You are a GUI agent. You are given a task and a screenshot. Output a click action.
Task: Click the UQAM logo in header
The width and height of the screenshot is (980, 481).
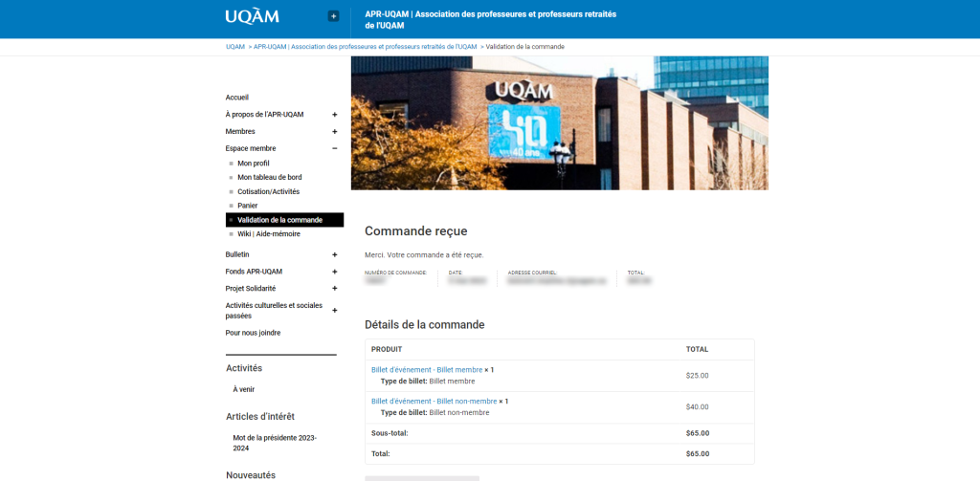(252, 16)
